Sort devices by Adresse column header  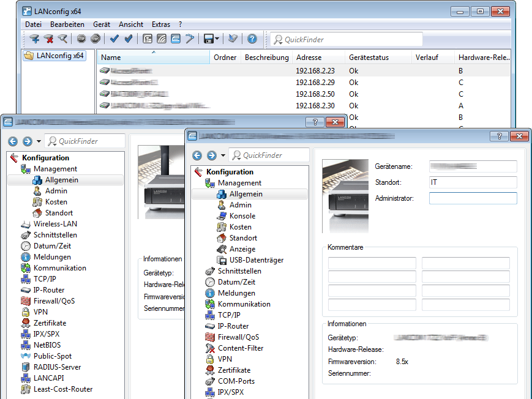(x=309, y=58)
